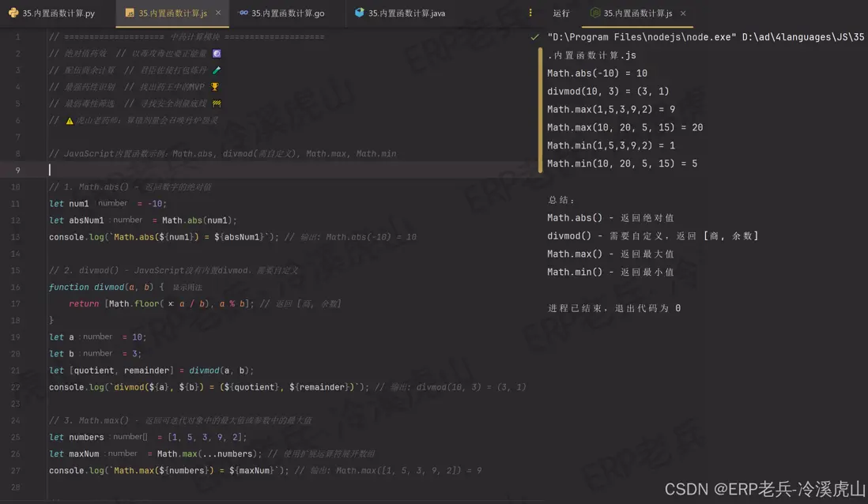Click the code 'let a = 10;'

[97, 337]
